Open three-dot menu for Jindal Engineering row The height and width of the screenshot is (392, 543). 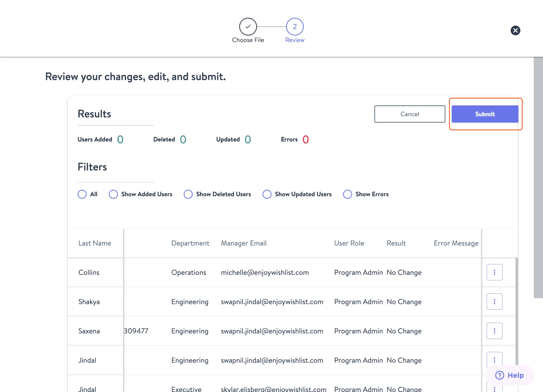tap(494, 360)
